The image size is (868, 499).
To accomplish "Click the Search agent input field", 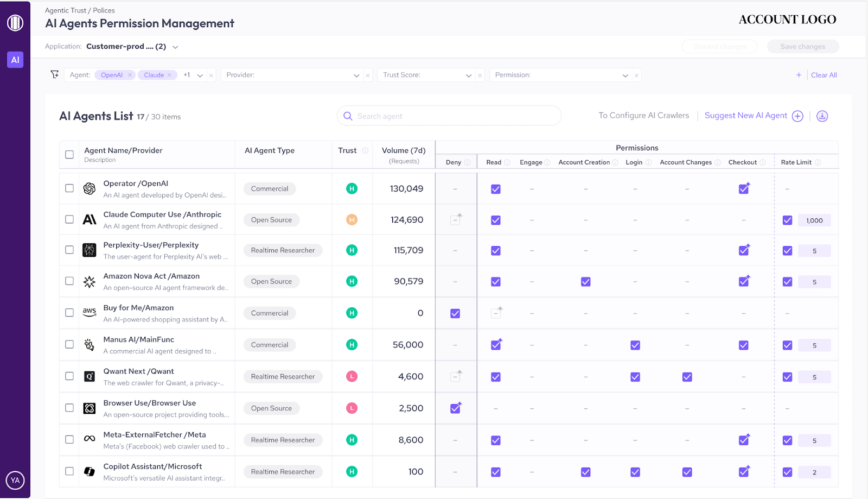I will coord(456,116).
